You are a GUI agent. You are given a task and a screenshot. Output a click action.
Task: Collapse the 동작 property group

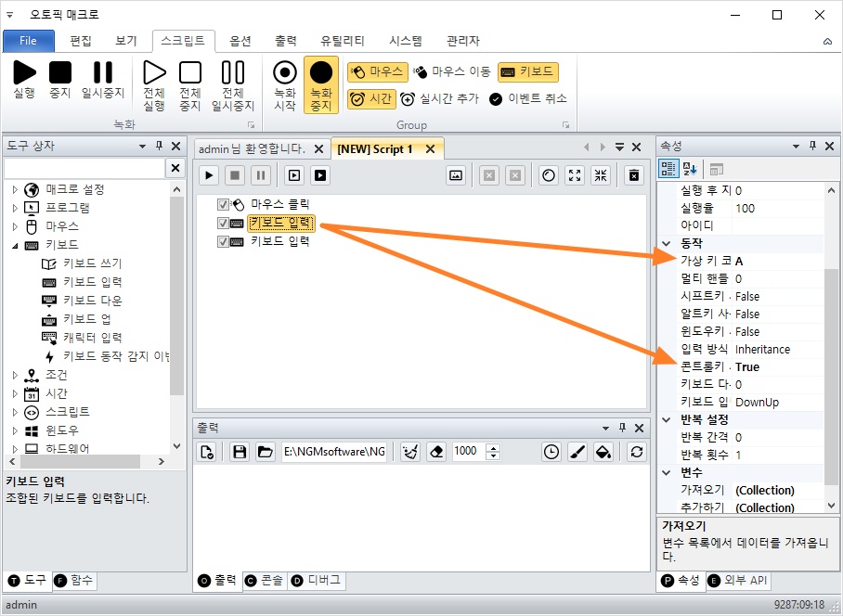click(x=667, y=243)
